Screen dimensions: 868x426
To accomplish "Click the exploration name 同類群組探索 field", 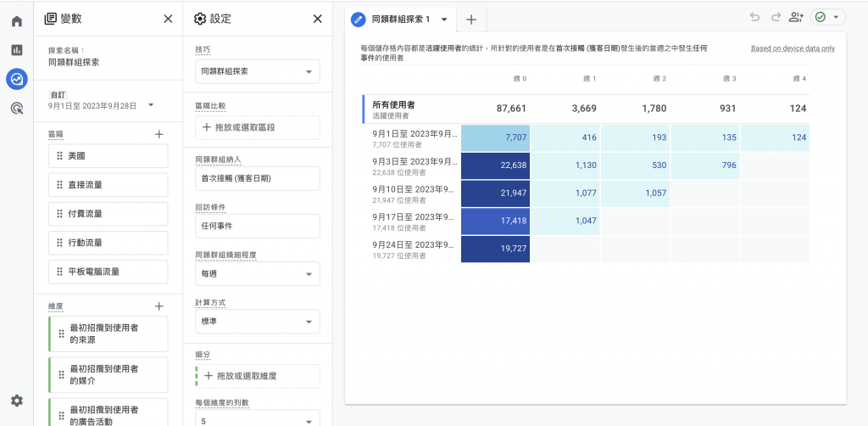I will (x=74, y=63).
